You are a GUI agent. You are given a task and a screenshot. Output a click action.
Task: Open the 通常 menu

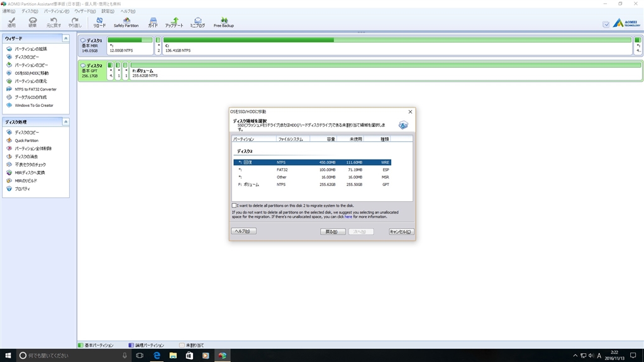coord(9,11)
